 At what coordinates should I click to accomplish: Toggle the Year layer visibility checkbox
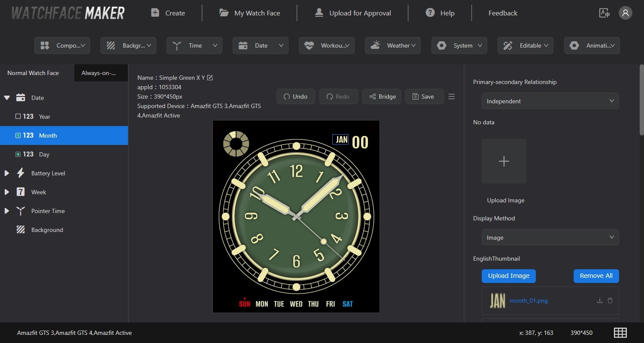pyautogui.click(x=18, y=117)
